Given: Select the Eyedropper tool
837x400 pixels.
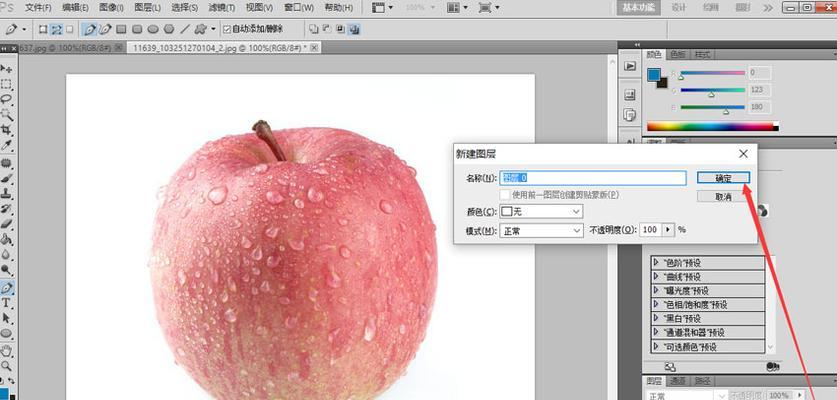Looking at the screenshot, I should (x=6, y=145).
